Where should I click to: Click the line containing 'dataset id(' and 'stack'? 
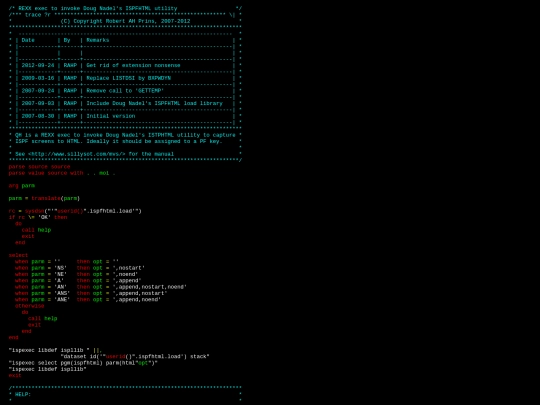[x=135, y=356]
